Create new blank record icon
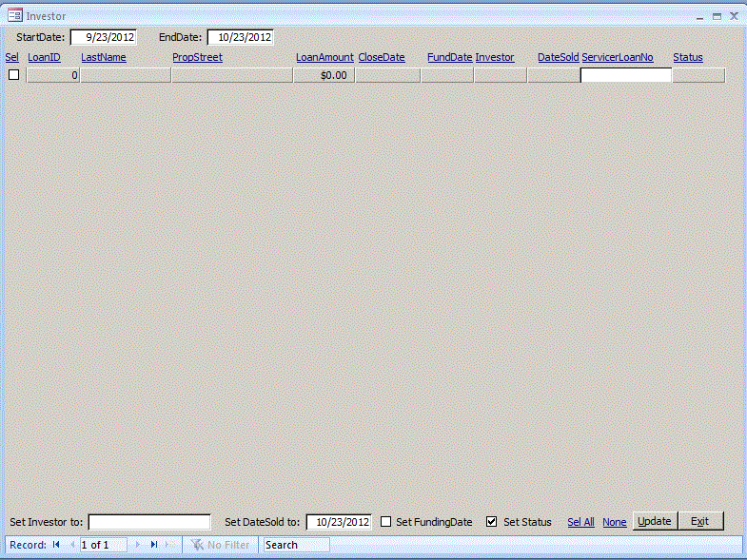This screenshot has width=747, height=560. coord(169,545)
